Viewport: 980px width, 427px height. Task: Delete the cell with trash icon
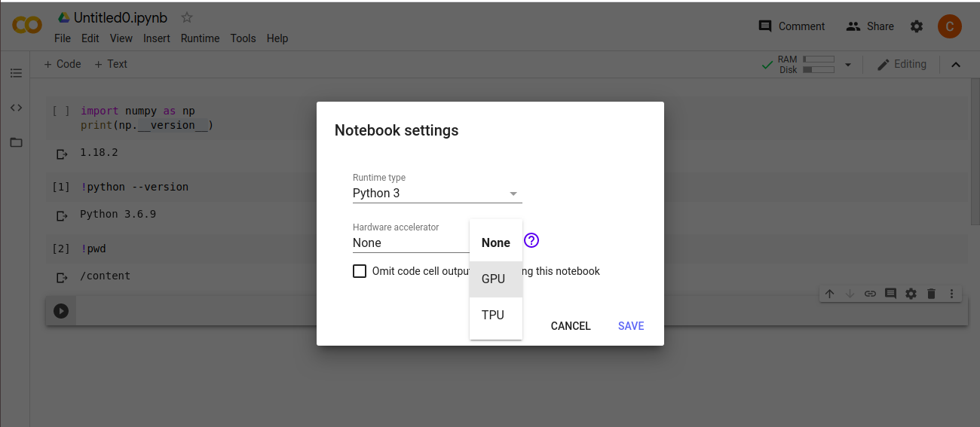[931, 294]
